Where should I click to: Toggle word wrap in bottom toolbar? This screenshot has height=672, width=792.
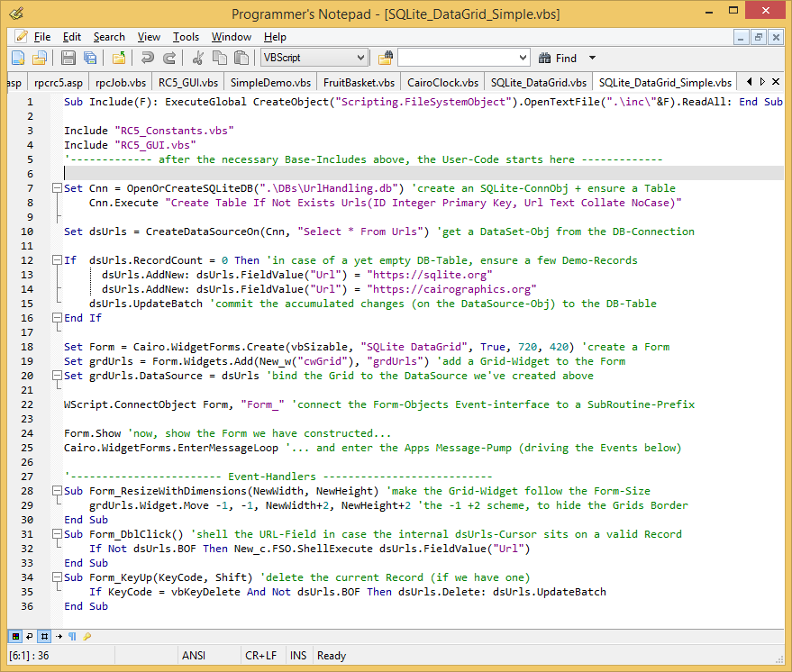click(29, 636)
